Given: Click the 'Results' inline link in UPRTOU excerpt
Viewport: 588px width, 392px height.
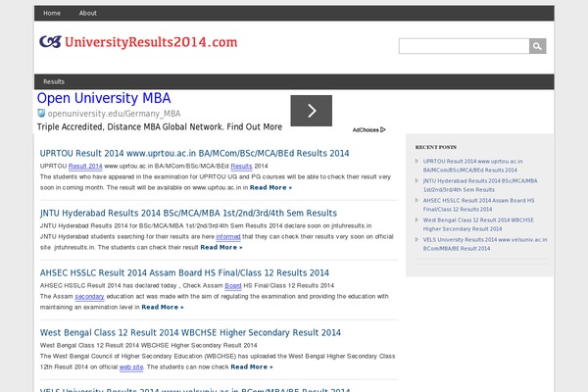Looking at the screenshot, I should tap(241, 167).
